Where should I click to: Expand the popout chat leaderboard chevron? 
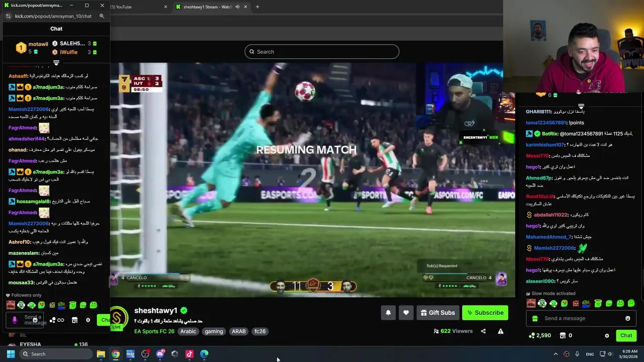click(x=56, y=63)
